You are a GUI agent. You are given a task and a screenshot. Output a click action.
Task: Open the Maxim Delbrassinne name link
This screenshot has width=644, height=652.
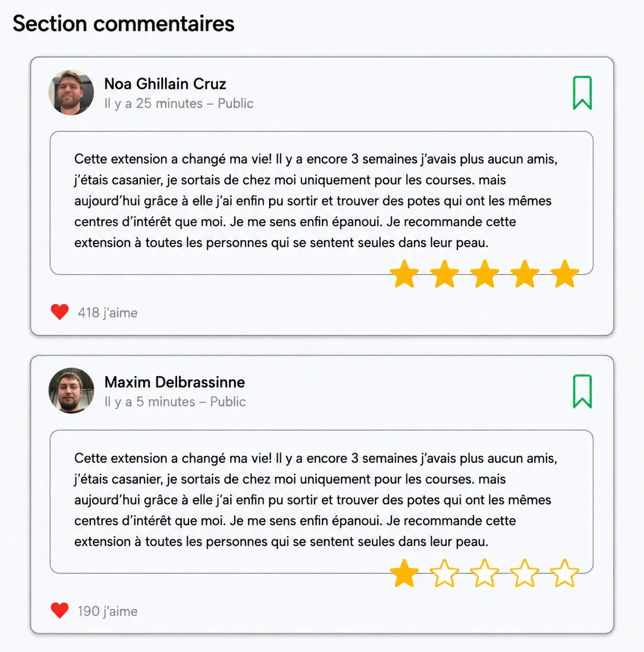(175, 382)
